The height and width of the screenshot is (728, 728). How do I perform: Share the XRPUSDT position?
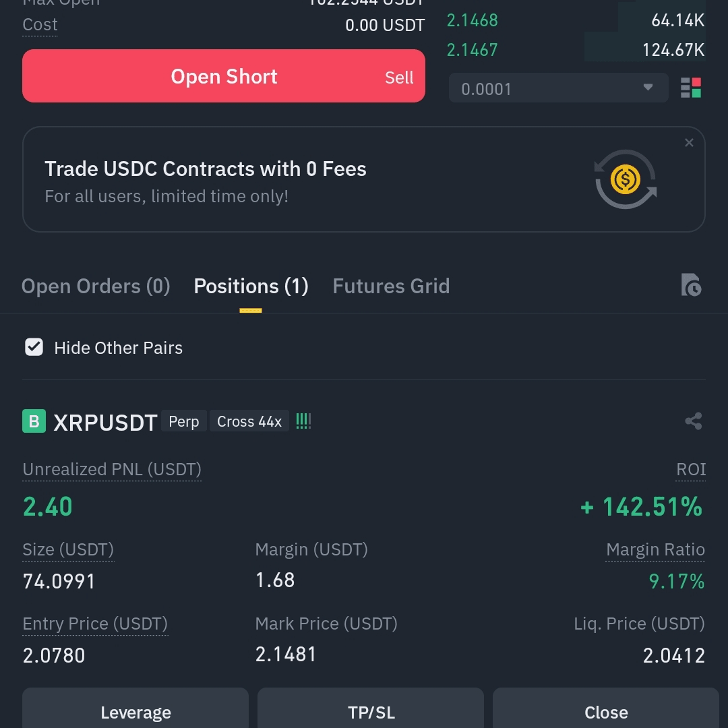click(x=693, y=421)
